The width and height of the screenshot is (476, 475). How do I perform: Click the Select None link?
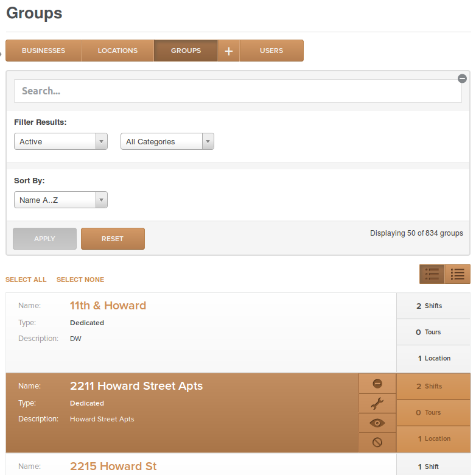pos(80,280)
